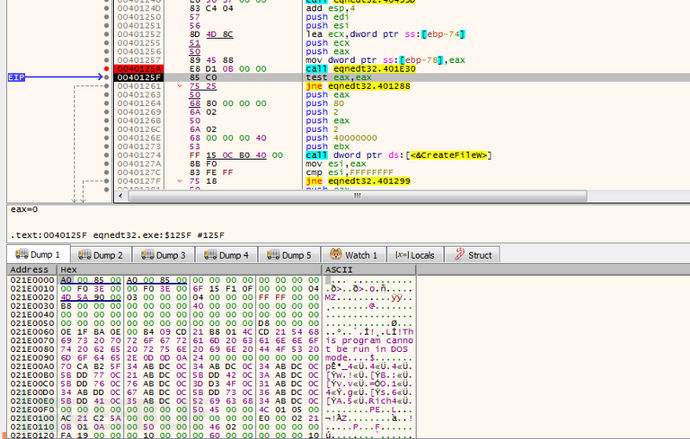Viewport: 690px width, 439px height.
Task: Toggle breakpoint dot at address 00401264
Action: (x=106, y=103)
